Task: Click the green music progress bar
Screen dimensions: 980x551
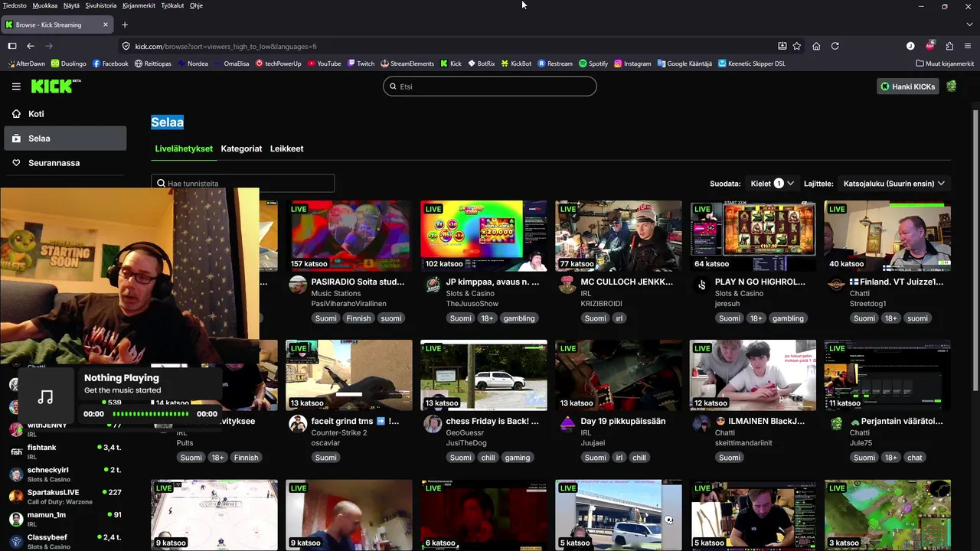Action: [x=150, y=414]
